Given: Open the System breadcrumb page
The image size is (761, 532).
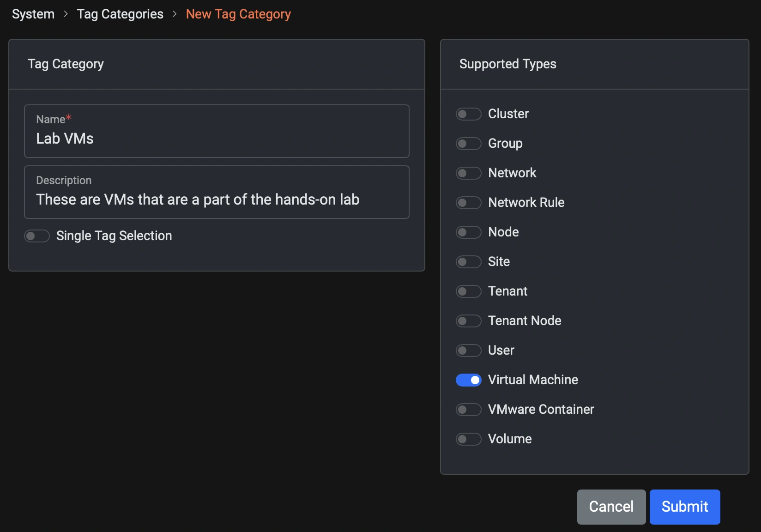Looking at the screenshot, I should [x=32, y=14].
